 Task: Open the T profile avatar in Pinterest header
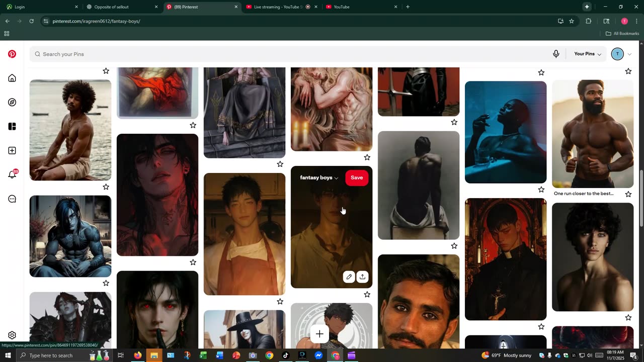tap(617, 54)
